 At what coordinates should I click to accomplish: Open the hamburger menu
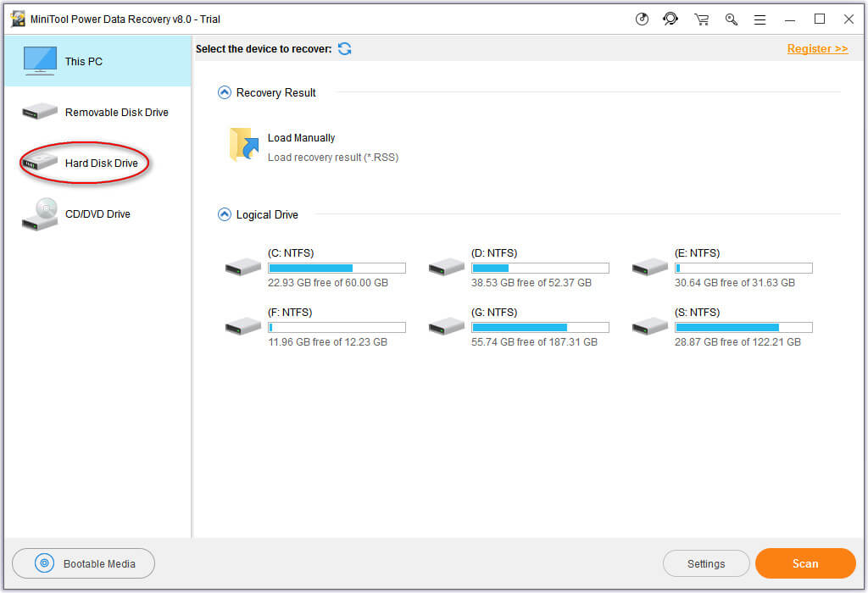(x=760, y=20)
